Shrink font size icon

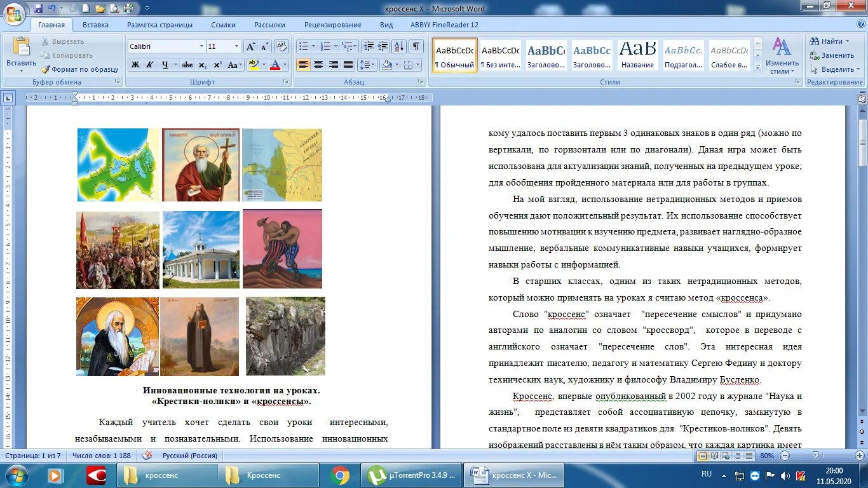click(x=264, y=47)
